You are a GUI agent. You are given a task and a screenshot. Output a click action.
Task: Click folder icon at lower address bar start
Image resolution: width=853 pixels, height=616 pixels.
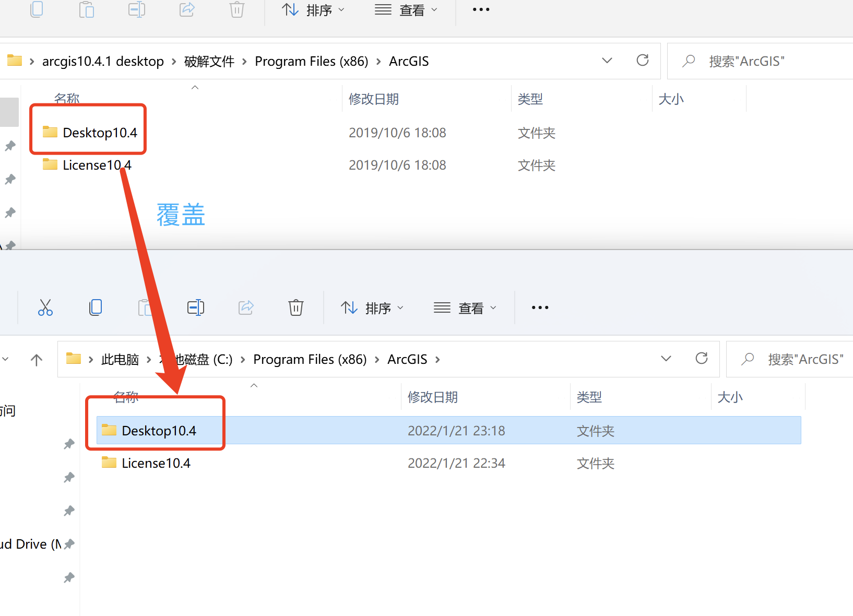coord(74,359)
